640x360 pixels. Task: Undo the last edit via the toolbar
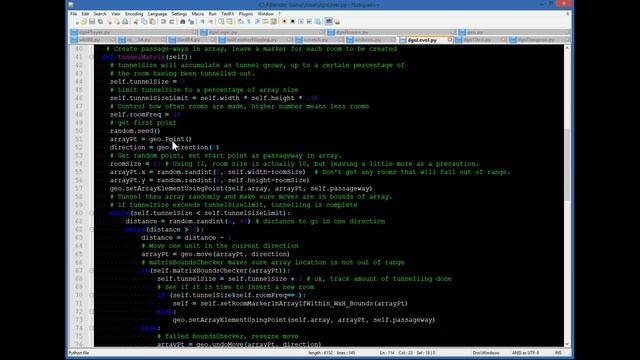coord(163,21)
